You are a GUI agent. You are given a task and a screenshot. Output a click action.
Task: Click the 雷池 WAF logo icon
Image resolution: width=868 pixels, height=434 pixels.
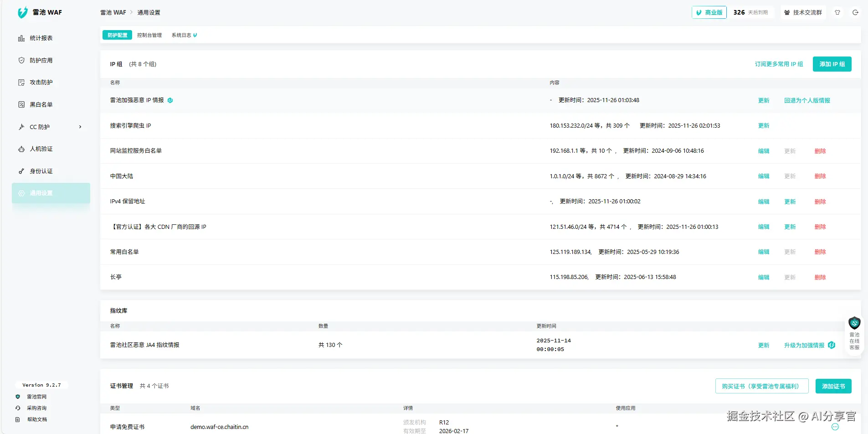pyautogui.click(x=22, y=12)
